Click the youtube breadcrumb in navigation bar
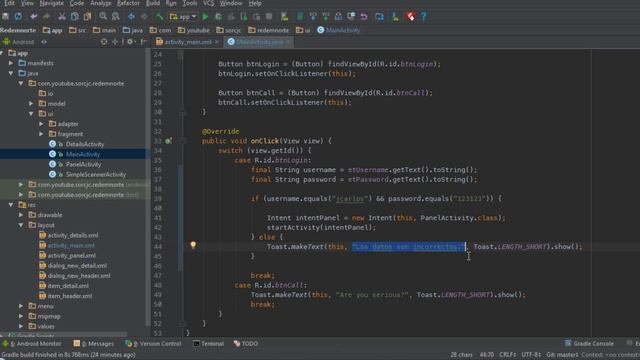 [193, 30]
